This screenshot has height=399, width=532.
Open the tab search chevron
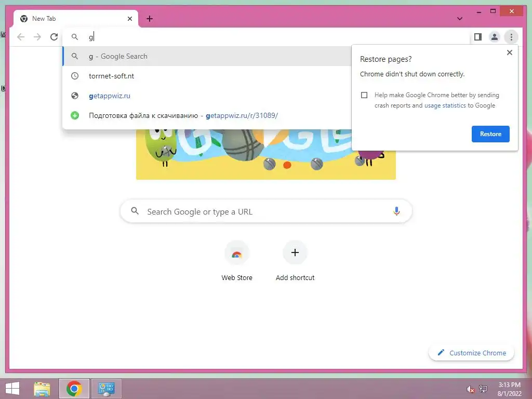(x=460, y=19)
